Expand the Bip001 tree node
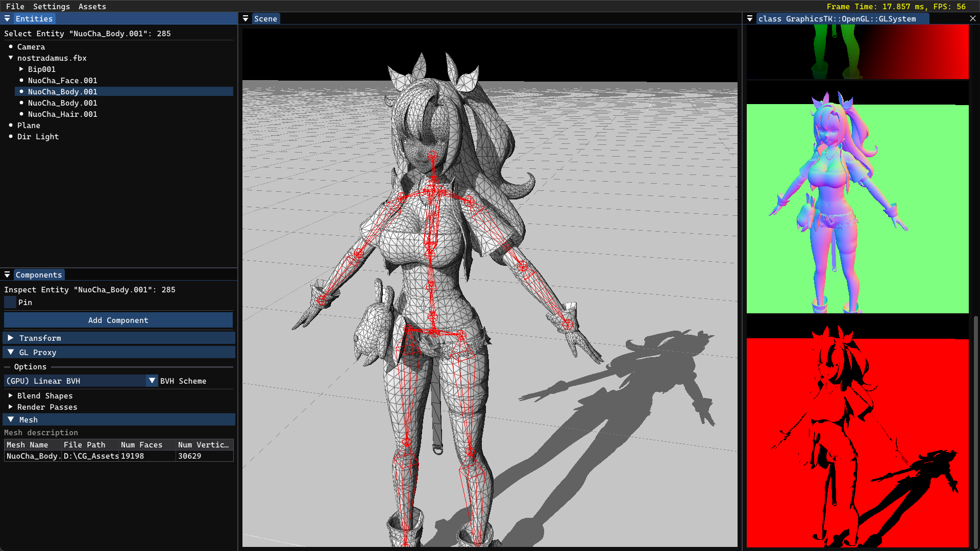980x551 pixels. (x=21, y=69)
